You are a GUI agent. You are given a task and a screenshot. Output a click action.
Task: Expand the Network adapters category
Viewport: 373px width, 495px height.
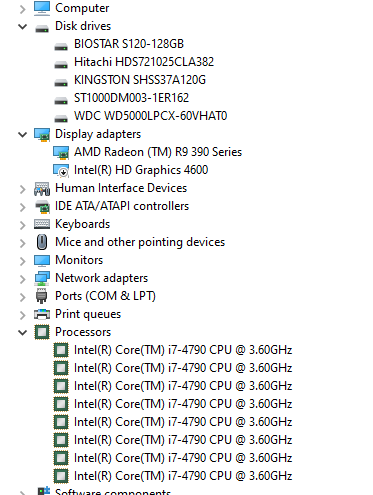pyautogui.click(x=22, y=279)
